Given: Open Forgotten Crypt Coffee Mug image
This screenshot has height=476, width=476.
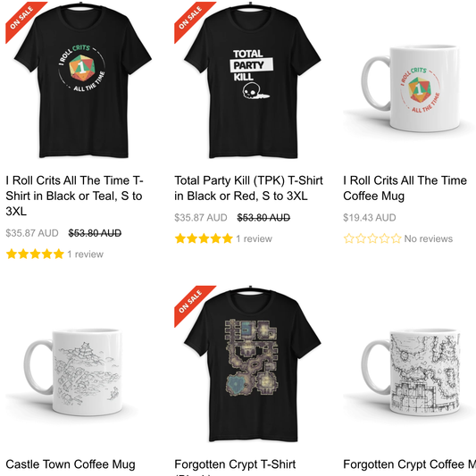Looking at the screenshot, I should 410,372.
